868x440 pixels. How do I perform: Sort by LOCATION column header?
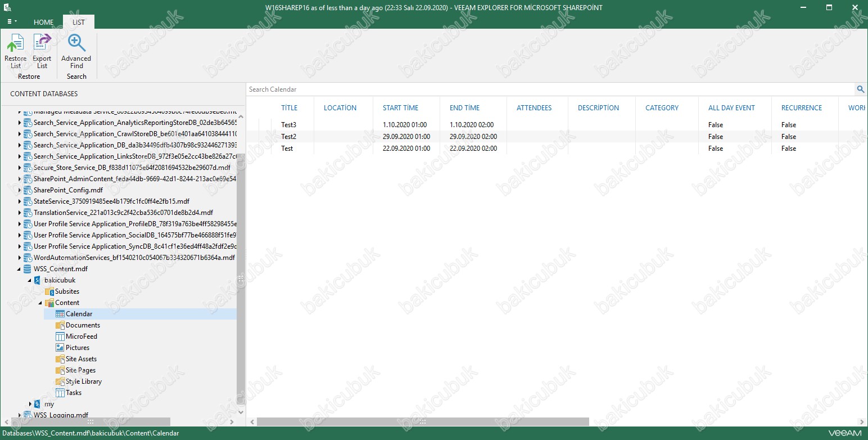point(340,107)
